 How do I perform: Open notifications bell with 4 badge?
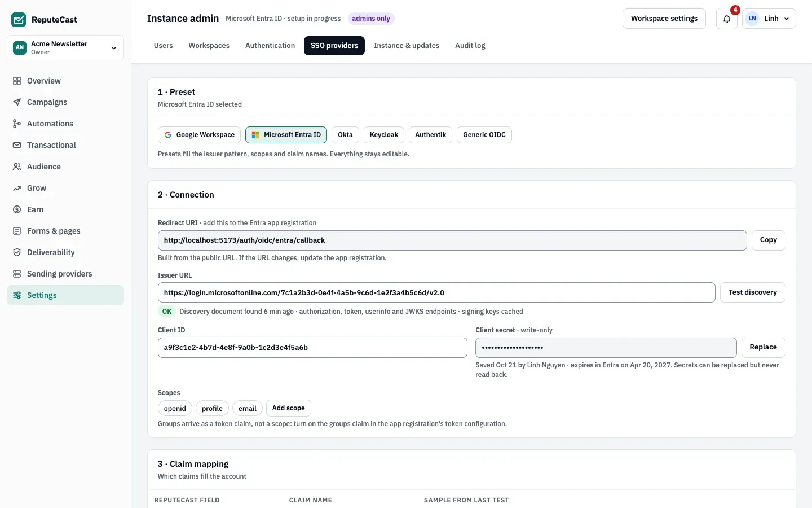point(727,19)
